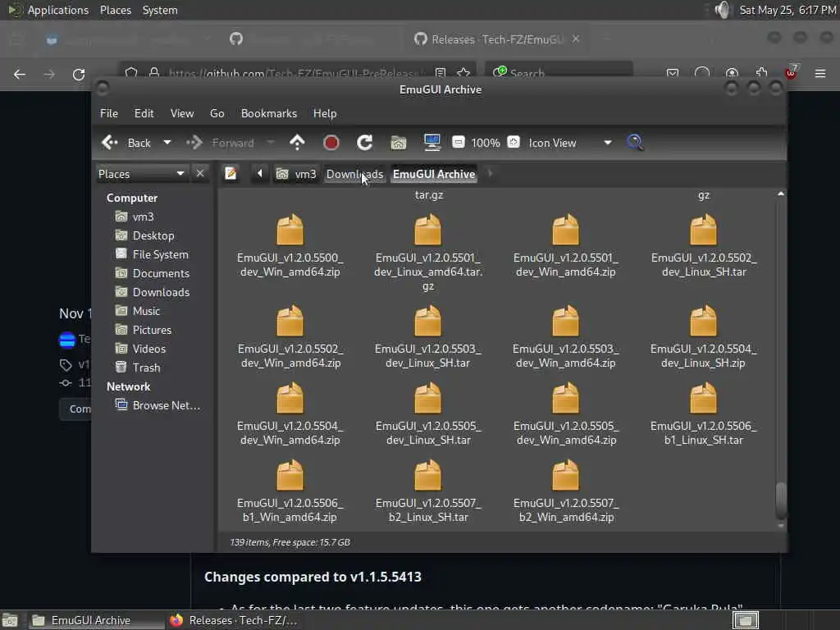The width and height of the screenshot is (840, 630).
Task: Open the File menu
Action: click(x=109, y=113)
